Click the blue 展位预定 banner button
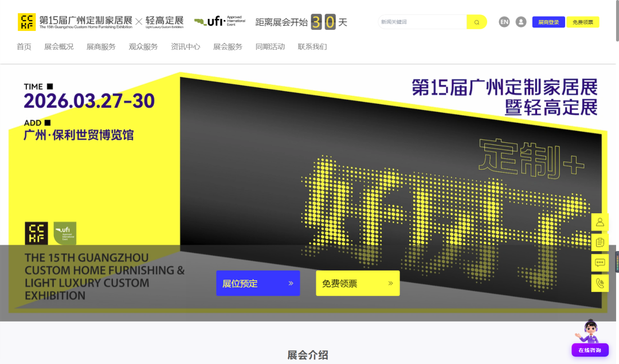619x364 pixels. click(258, 283)
